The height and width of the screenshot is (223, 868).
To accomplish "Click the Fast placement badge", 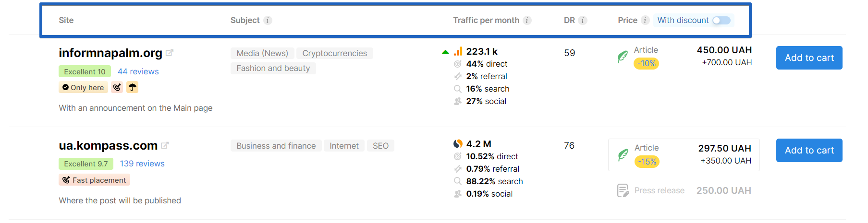I will click(x=94, y=180).
